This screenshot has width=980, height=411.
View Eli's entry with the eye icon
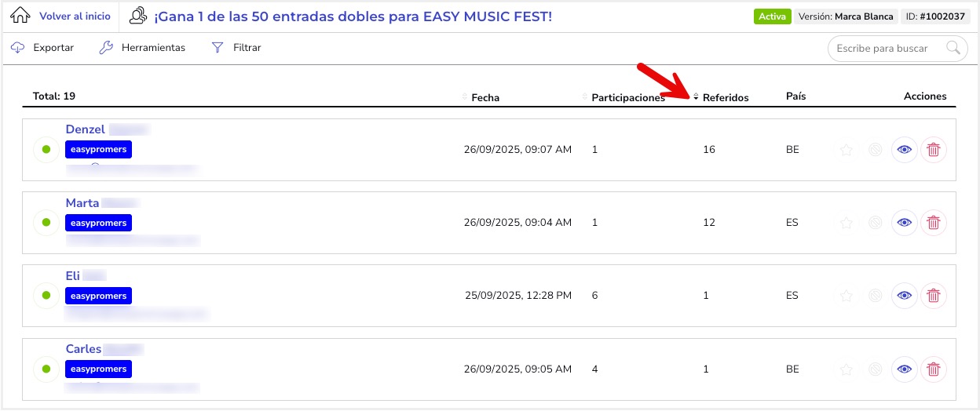click(905, 296)
